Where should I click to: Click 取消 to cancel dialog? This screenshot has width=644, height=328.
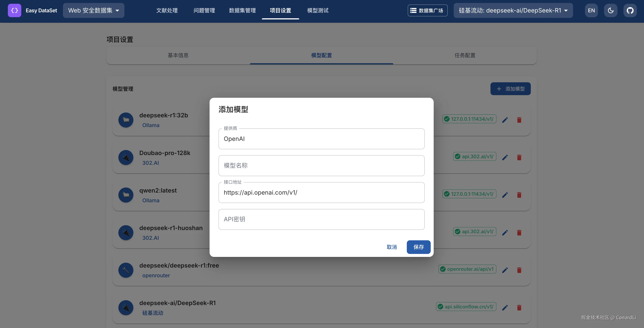391,247
